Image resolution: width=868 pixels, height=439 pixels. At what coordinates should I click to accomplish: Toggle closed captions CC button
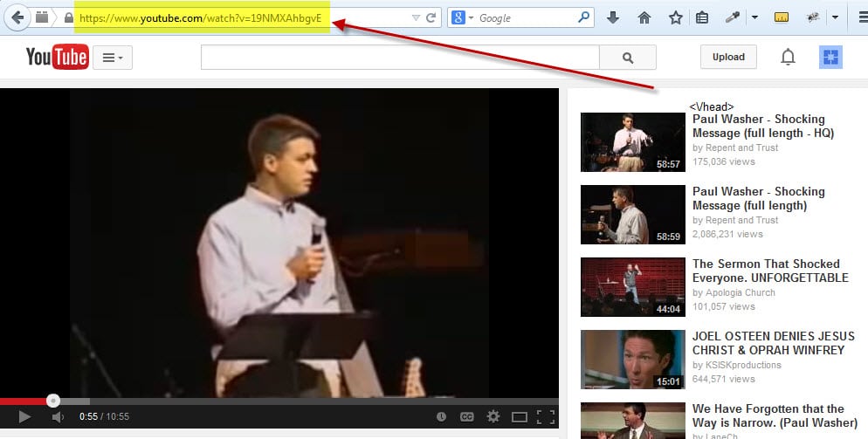466,417
